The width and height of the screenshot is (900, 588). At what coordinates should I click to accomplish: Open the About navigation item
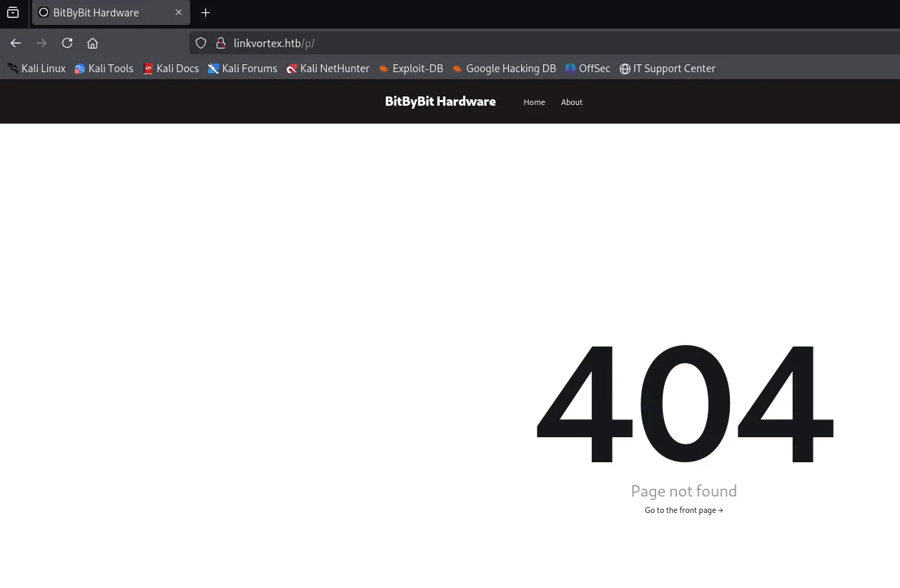point(572,102)
